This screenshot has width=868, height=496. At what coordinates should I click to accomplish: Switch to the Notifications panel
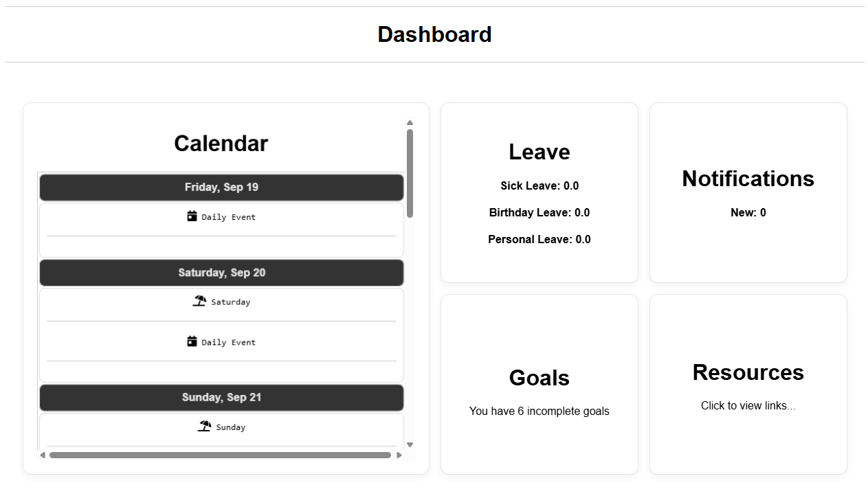pos(748,179)
